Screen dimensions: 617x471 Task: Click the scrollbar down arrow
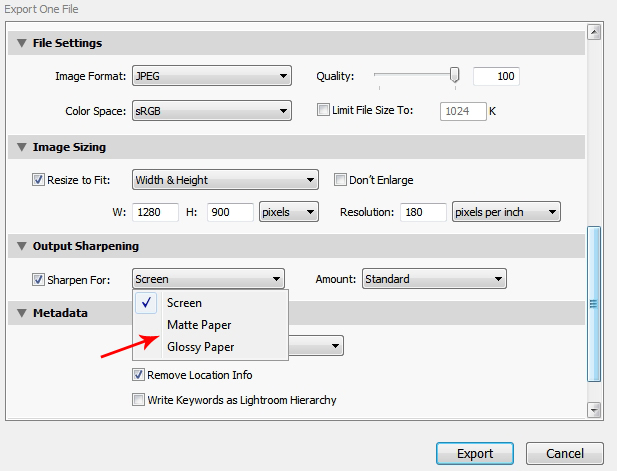593,410
